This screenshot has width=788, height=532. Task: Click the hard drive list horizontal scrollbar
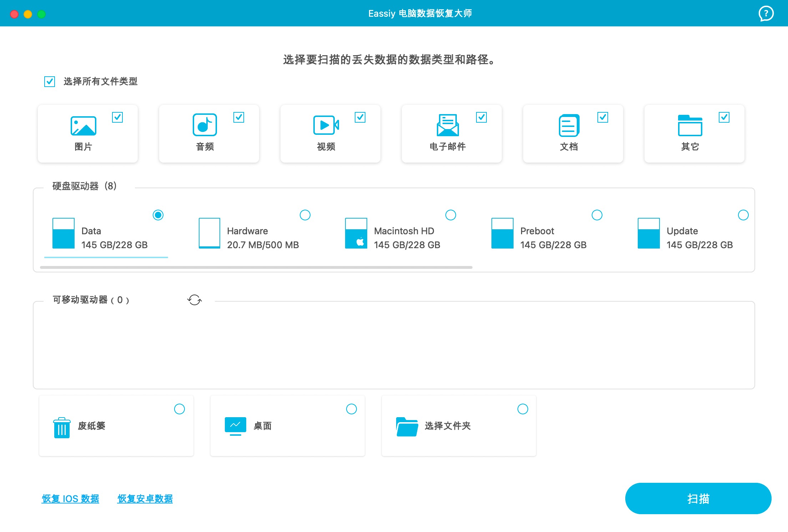[x=256, y=267]
